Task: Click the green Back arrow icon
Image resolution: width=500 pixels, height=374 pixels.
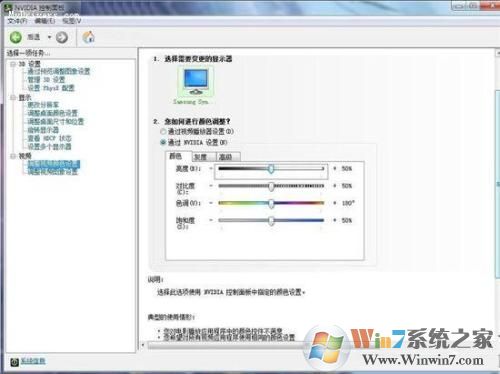Action: [x=16, y=37]
